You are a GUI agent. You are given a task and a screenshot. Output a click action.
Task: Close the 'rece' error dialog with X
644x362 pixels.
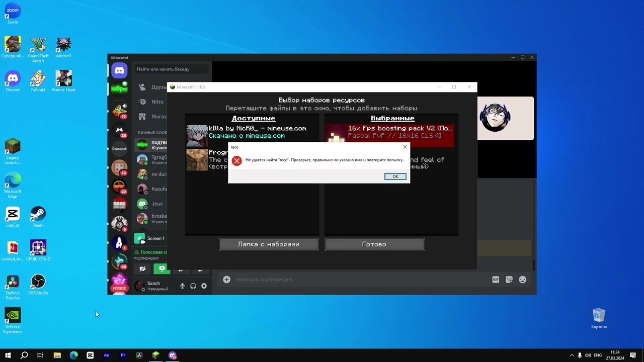405,147
